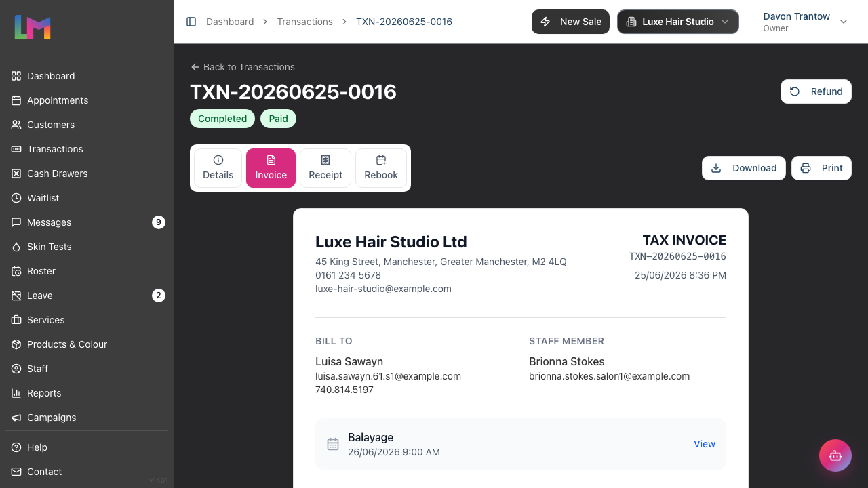Switch to the Receipt tab
Viewport: 868px width, 488px height.
325,168
